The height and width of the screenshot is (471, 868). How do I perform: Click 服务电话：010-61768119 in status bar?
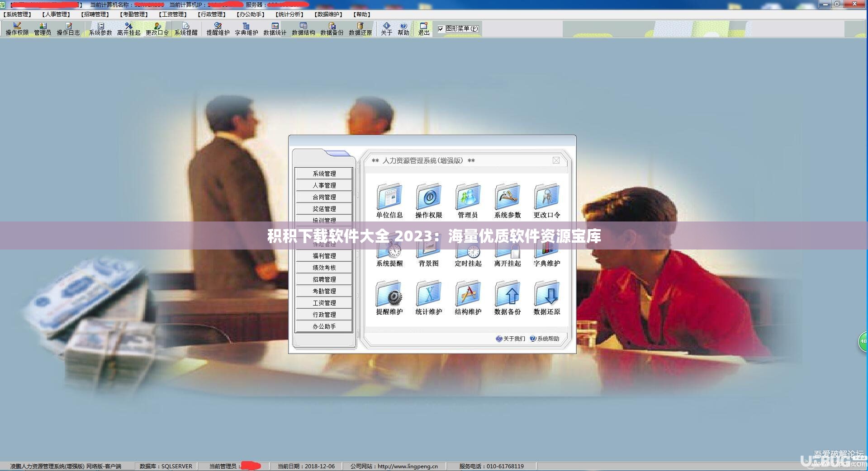(x=491, y=466)
